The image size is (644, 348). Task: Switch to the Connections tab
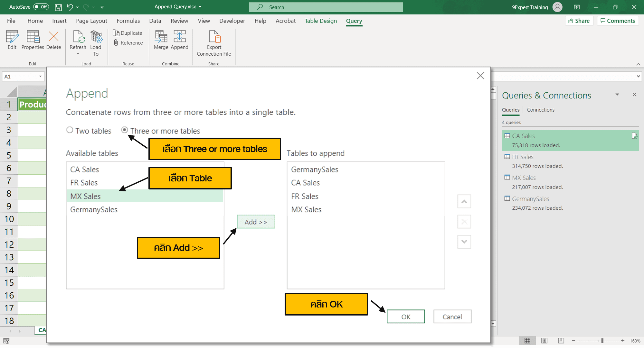coord(541,110)
